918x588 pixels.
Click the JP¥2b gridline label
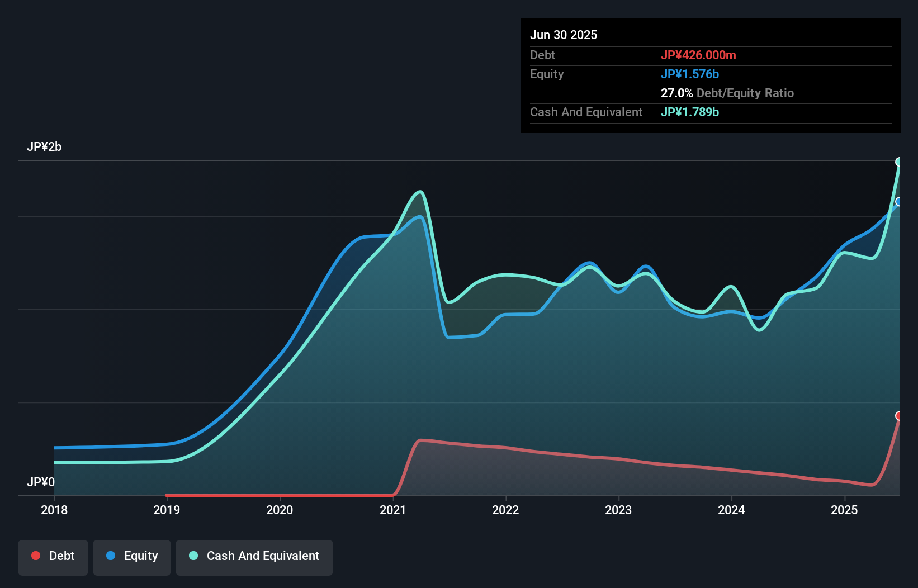45,146
